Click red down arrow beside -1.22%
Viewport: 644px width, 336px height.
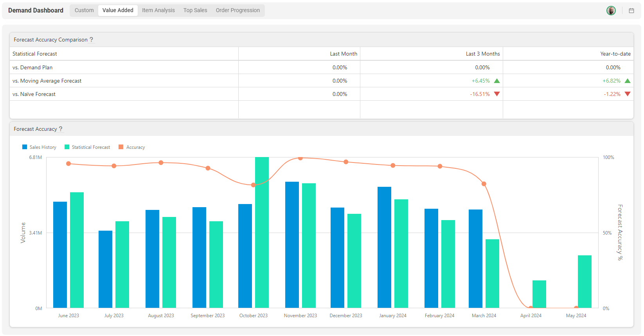[628, 94]
